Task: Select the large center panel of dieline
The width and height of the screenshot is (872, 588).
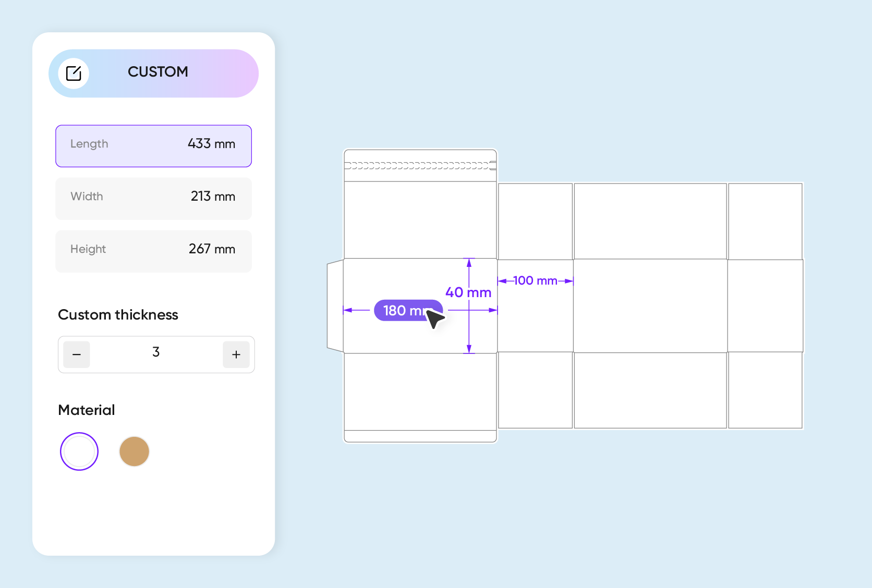Action: pos(650,306)
